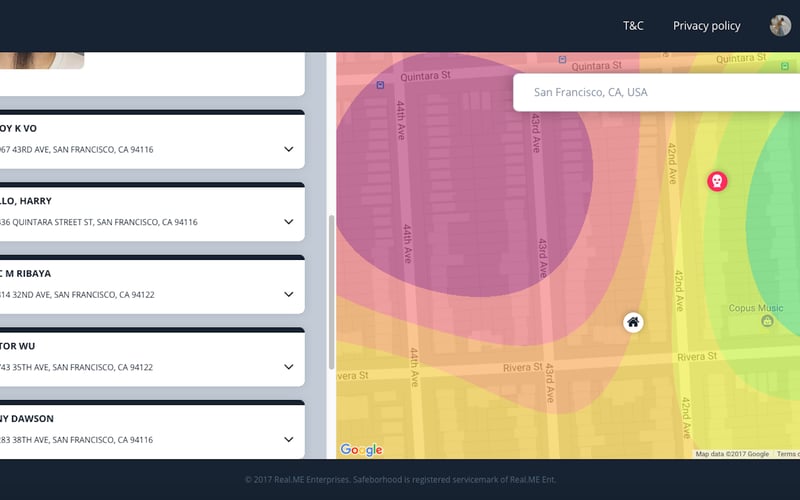Screen dimensions: 800x500
Task: Expand the DAWSON card chevron
Action: pyautogui.click(x=289, y=439)
